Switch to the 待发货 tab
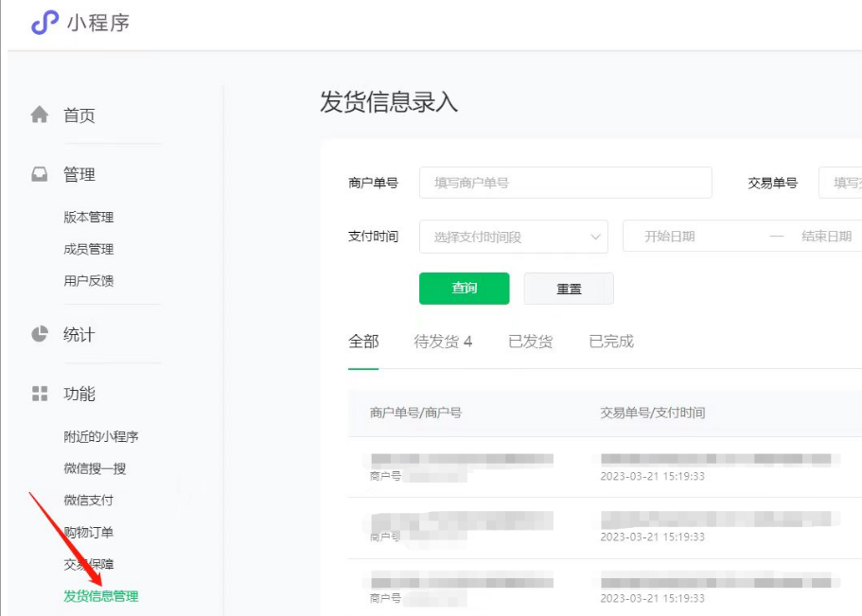The image size is (862, 616). pyautogui.click(x=443, y=342)
